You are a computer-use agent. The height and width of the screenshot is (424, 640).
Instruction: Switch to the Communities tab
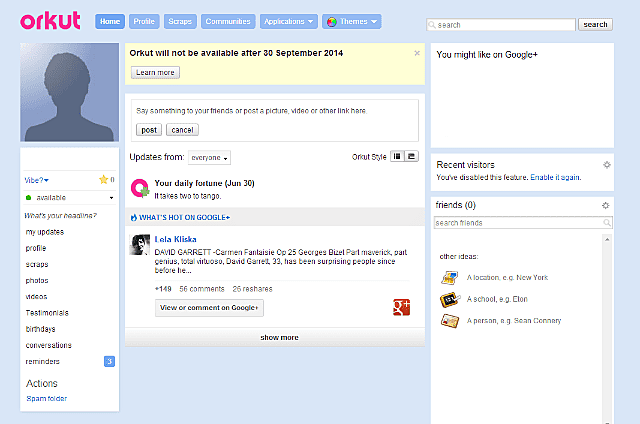tap(228, 22)
